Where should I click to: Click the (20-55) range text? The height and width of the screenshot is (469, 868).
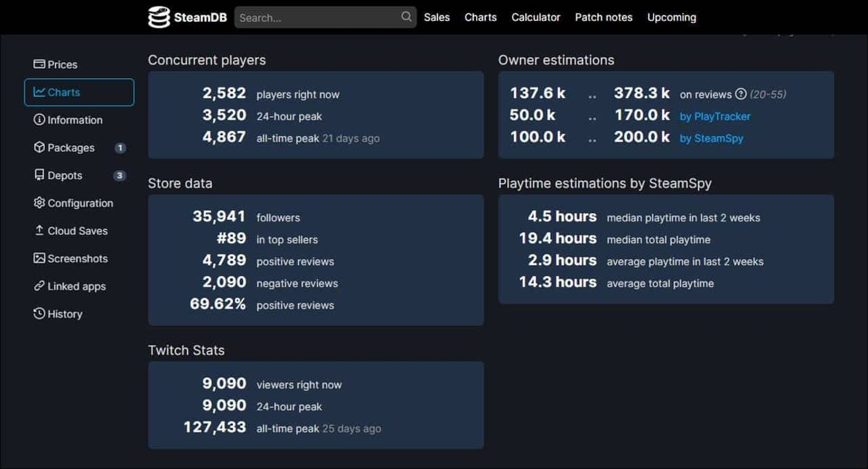768,95
